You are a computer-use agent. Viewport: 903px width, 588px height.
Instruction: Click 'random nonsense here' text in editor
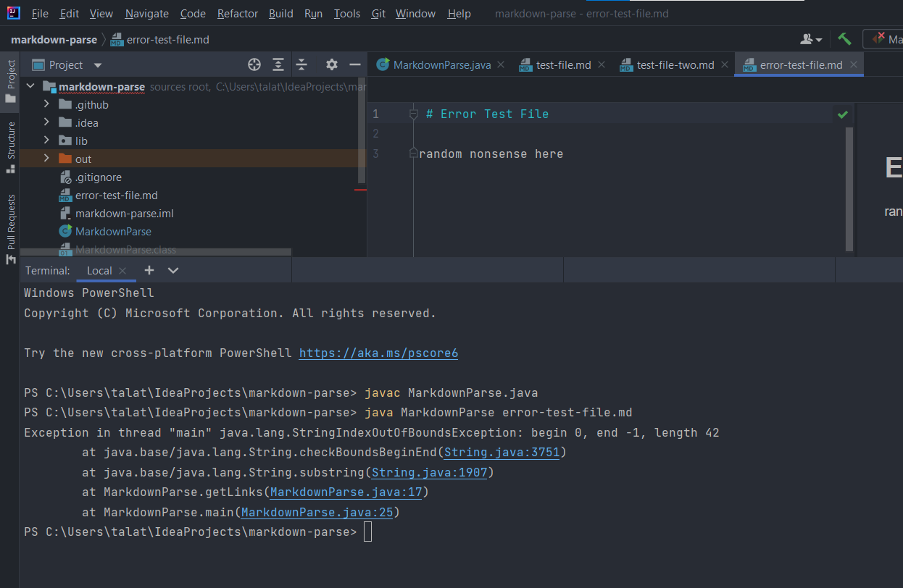tap(491, 154)
